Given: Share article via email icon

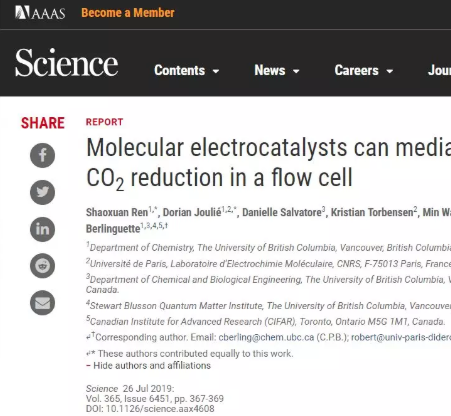Looking at the screenshot, I should coord(42,303).
